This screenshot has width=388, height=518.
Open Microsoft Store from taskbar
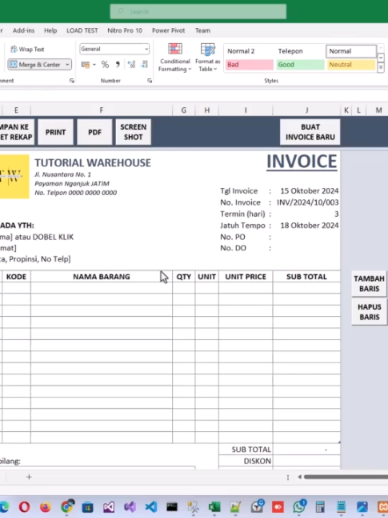pyautogui.click(x=88, y=507)
